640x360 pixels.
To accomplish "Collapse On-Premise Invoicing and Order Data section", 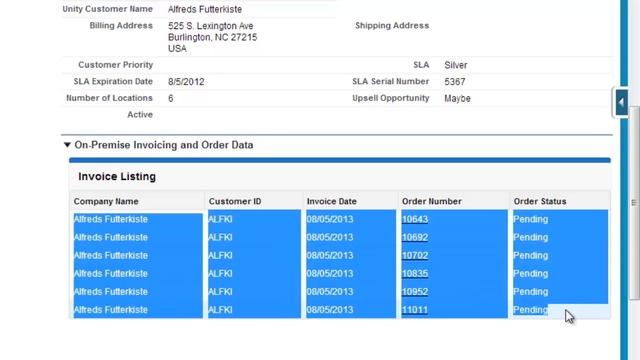I will (x=67, y=145).
